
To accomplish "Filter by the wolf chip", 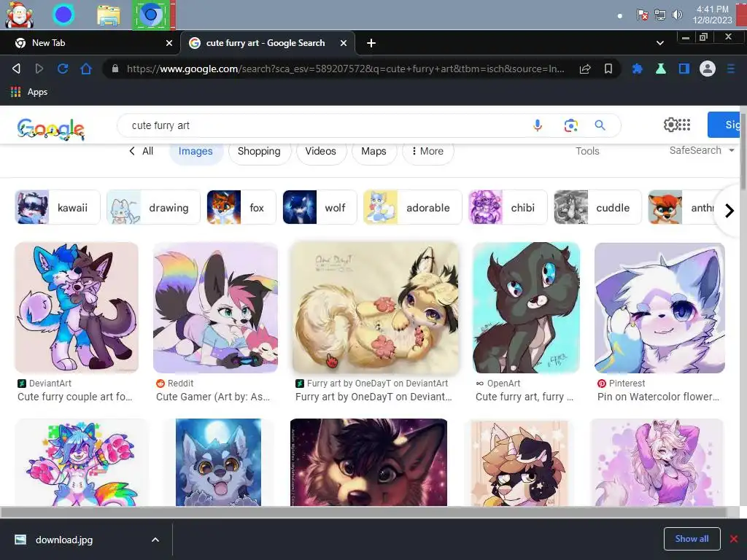I will pos(320,207).
